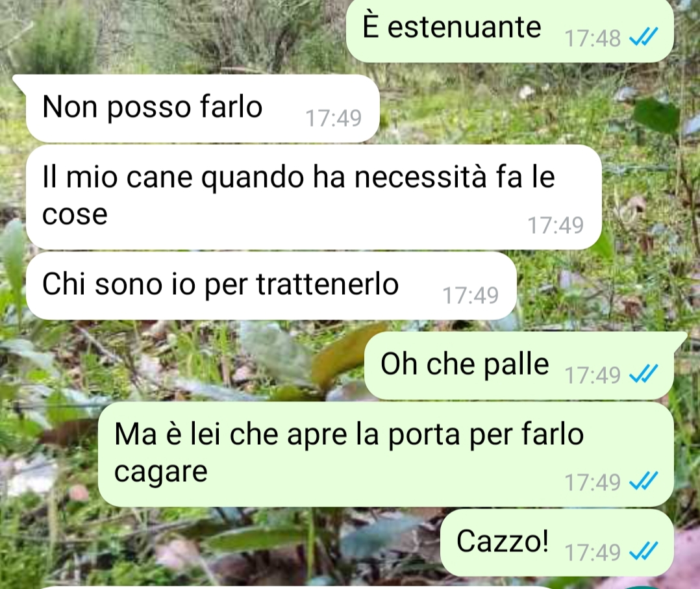Select the 'Ma è lei che apre la porta' message
The height and width of the screenshot is (589, 700).
click(386, 454)
